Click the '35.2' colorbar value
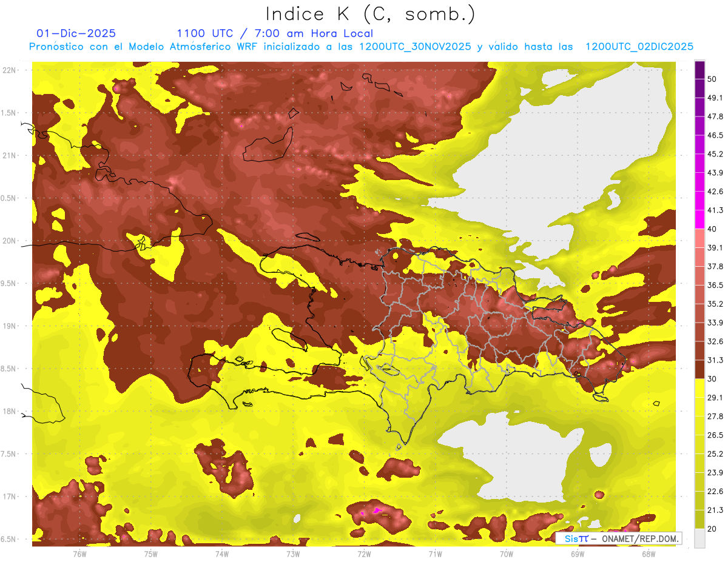This screenshot has height=562, width=728. click(716, 304)
